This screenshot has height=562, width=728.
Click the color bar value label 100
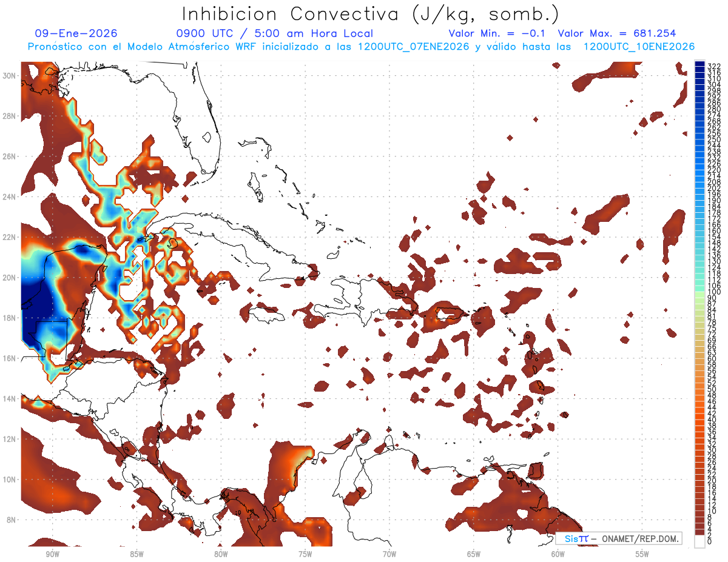(713, 292)
